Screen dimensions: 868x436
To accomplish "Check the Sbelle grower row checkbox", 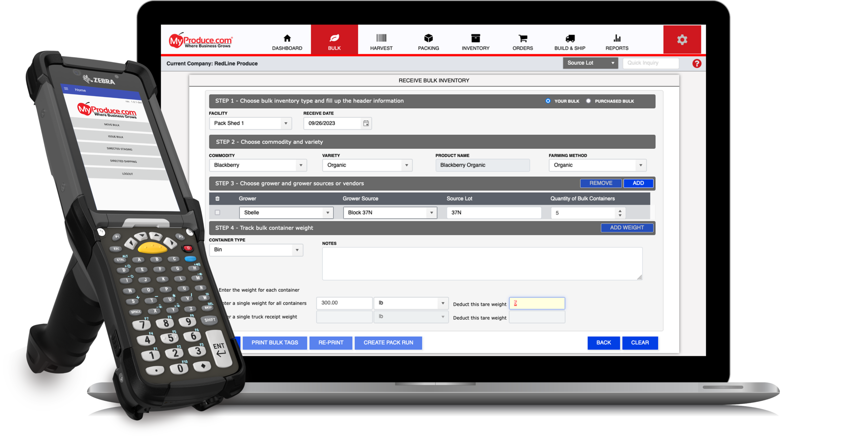I will pos(218,213).
